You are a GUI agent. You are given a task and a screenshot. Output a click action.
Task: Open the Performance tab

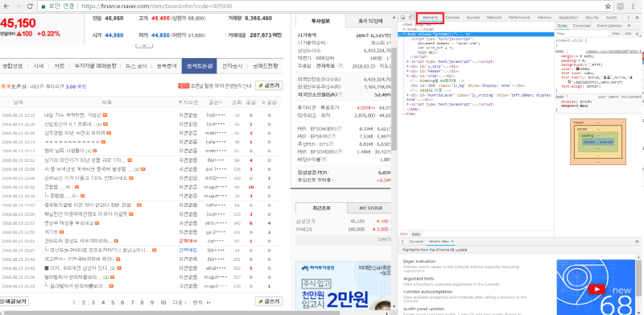[x=519, y=18]
